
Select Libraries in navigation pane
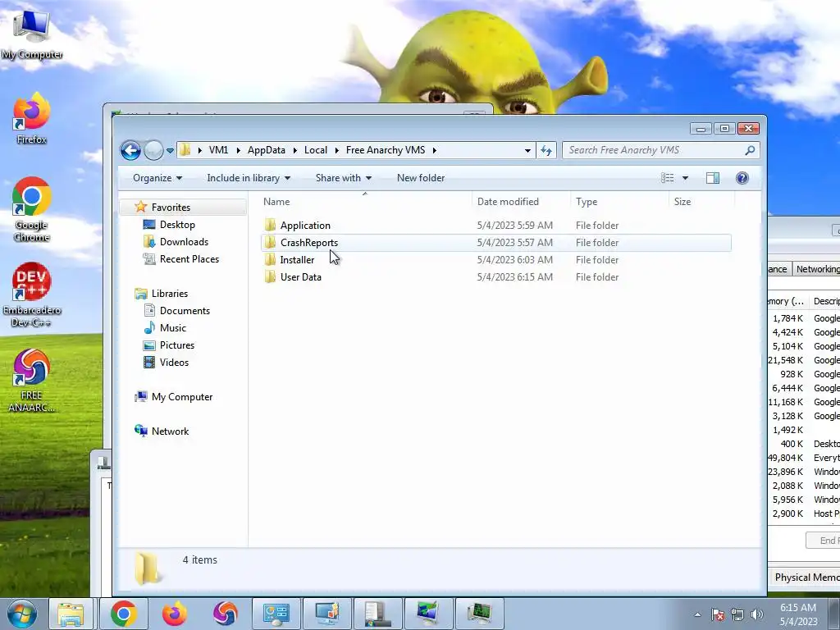(169, 294)
